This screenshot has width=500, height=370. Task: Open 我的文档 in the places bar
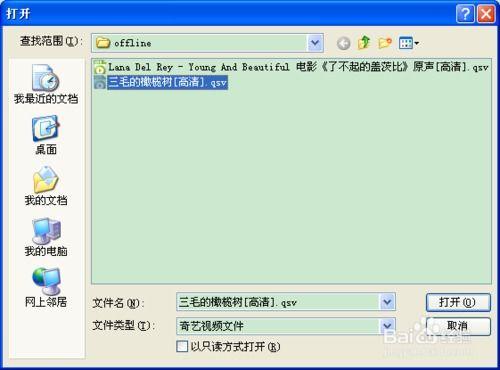(46, 186)
